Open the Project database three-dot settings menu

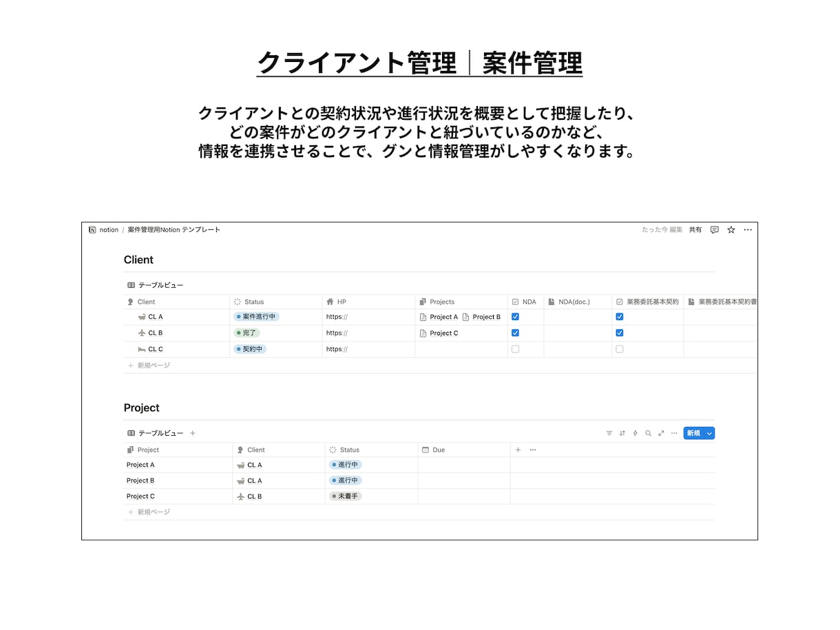point(674,433)
